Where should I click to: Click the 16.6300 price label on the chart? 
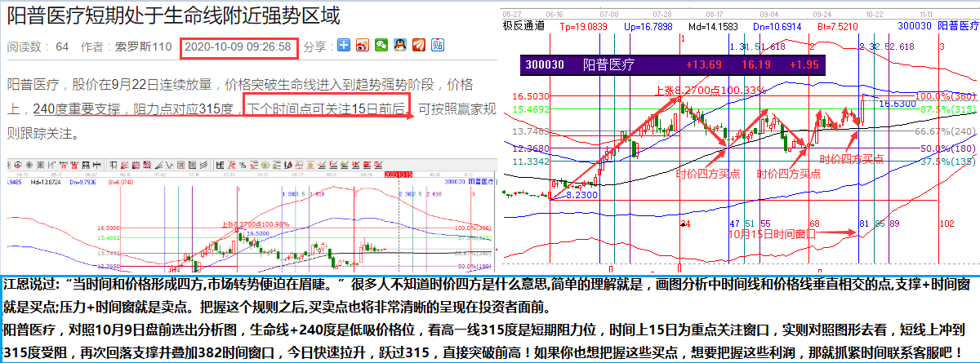pos(896,104)
